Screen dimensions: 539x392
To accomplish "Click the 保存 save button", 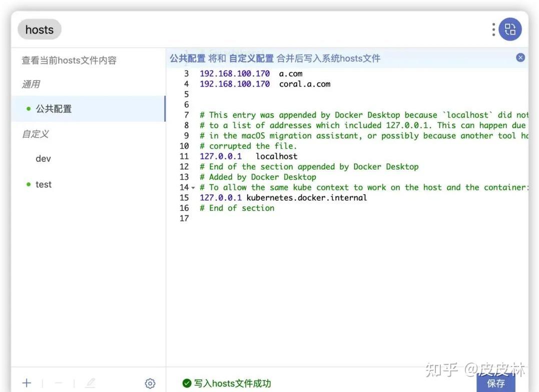I will pyautogui.click(x=496, y=383).
